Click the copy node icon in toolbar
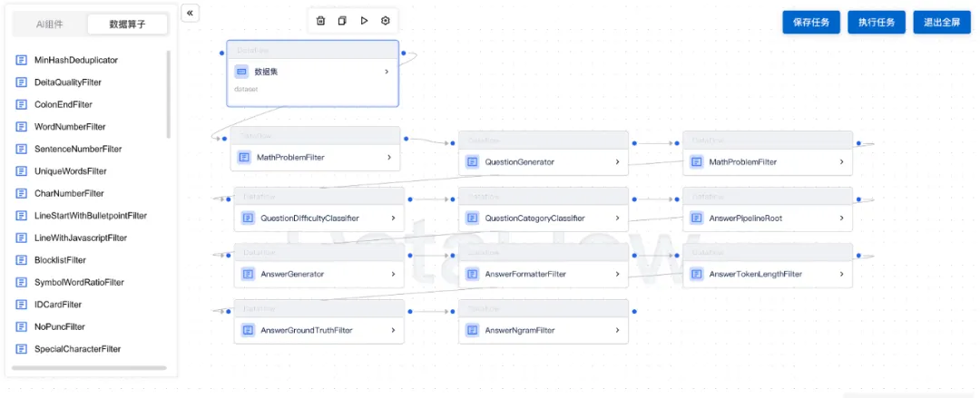This screenshot has width=980, height=398. 342,21
